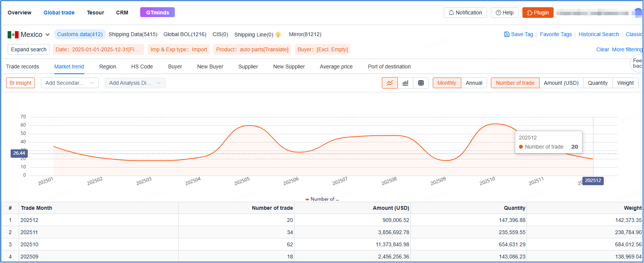644x263 pixels.
Task: Click the lightbulb icon beside Shipping Line
Action: pos(278,35)
